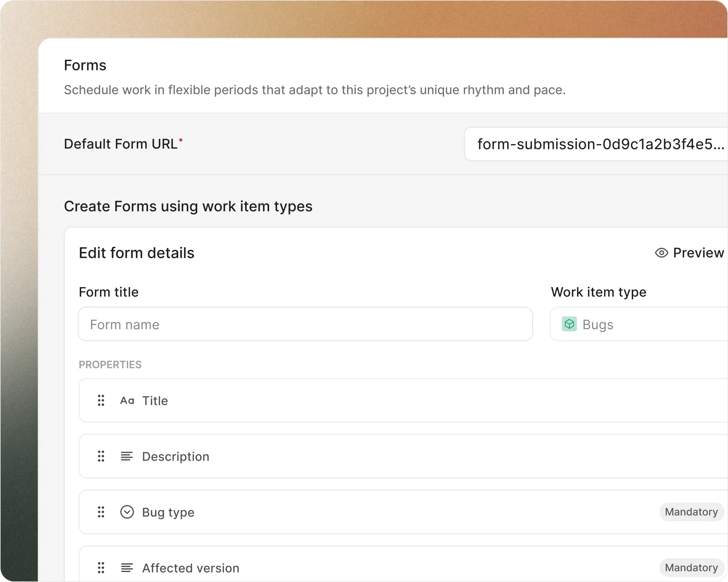Toggle the Mandatory badge on Bug type

click(691, 512)
